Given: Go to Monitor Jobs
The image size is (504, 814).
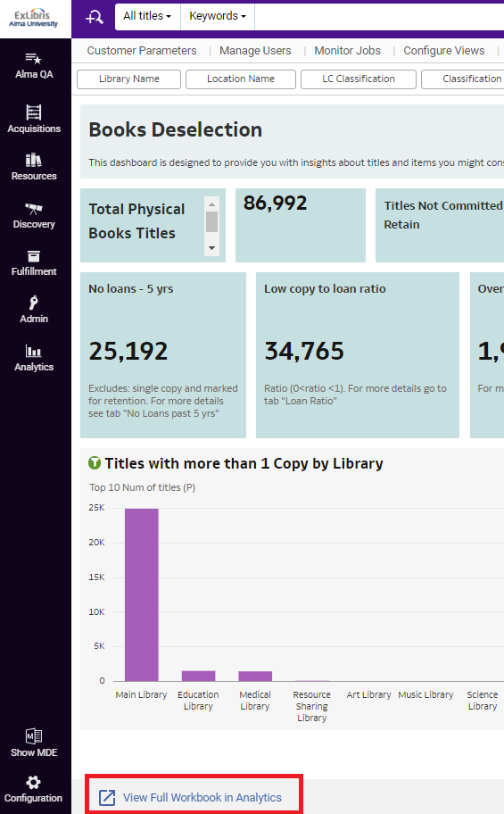Looking at the screenshot, I should click(x=347, y=51).
